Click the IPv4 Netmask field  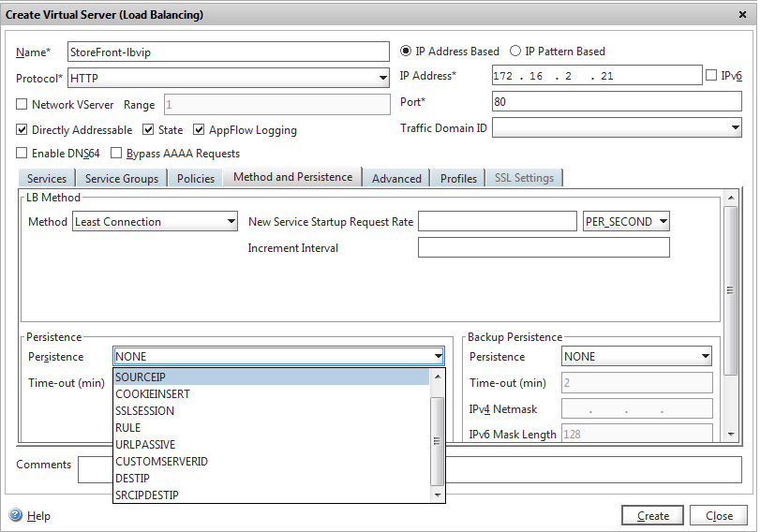coord(637,408)
